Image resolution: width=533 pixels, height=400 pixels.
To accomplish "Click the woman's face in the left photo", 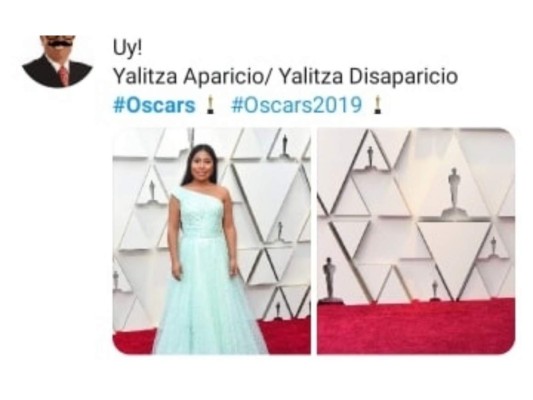I will click(202, 167).
